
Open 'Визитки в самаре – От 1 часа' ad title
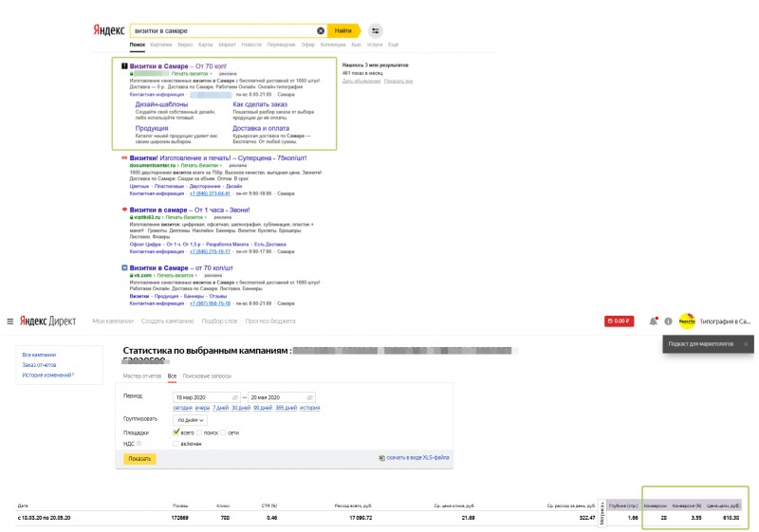click(x=189, y=210)
